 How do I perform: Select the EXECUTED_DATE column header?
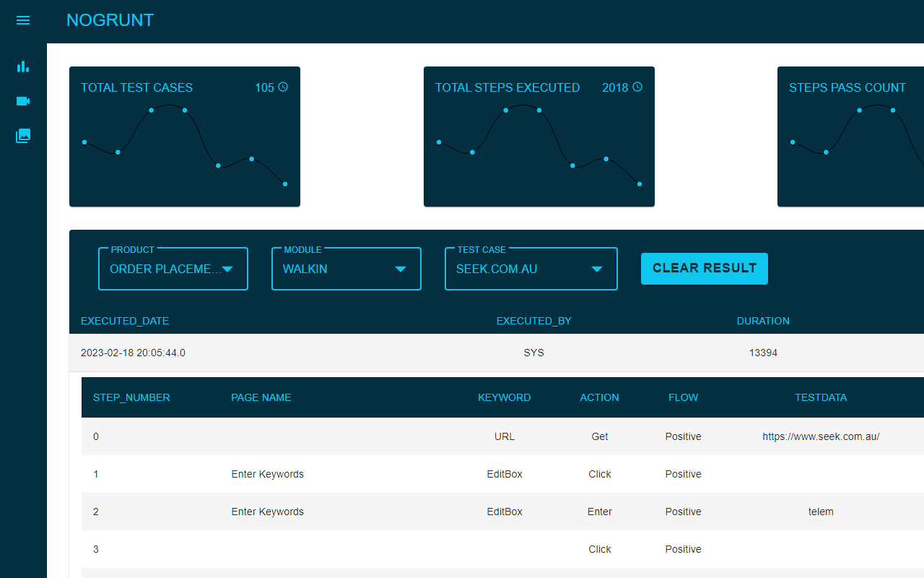[x=125, y=321]
